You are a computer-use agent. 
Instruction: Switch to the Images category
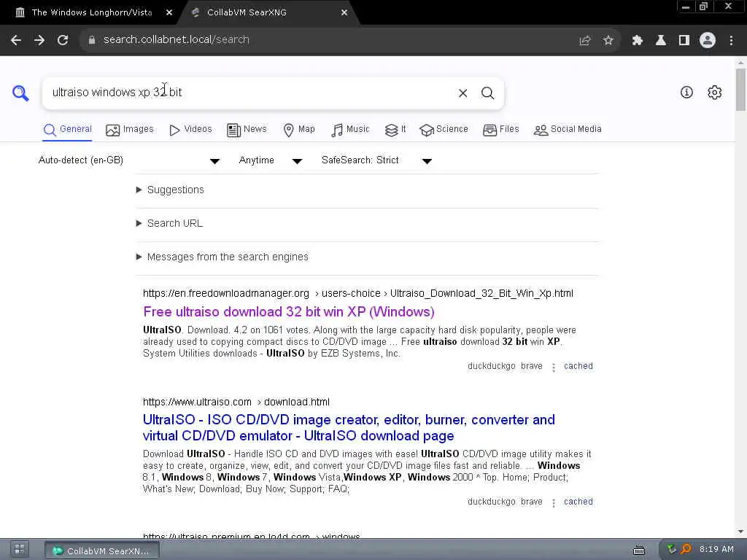tap(130, 130)
